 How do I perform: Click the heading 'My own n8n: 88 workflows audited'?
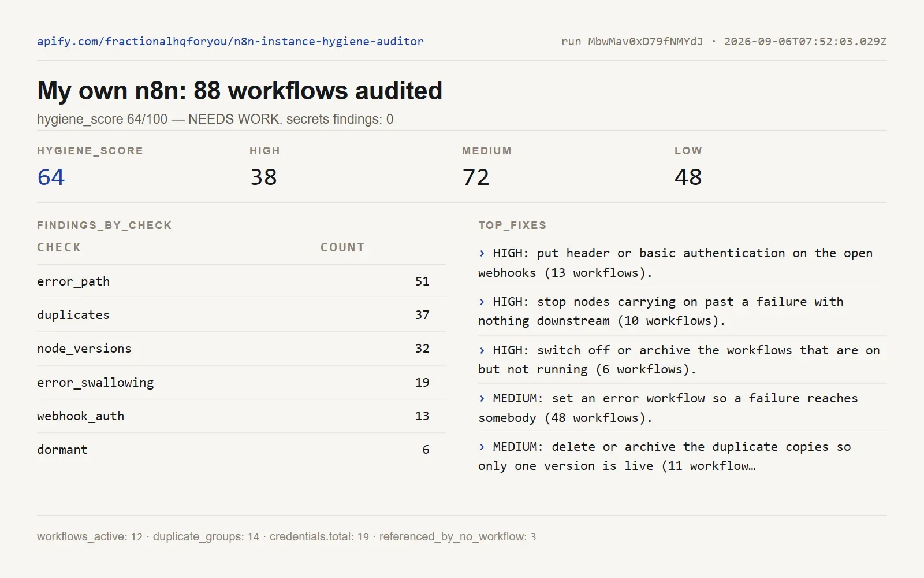[x=240, y=91]
